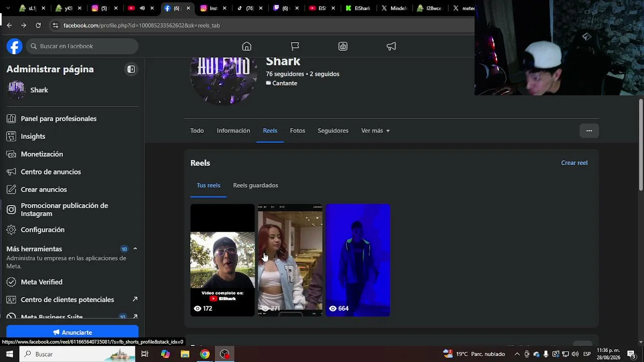This screenshot has height=362, width=644.
Task: Click the Windows taskbar Buscar search box
Action: 77,354
